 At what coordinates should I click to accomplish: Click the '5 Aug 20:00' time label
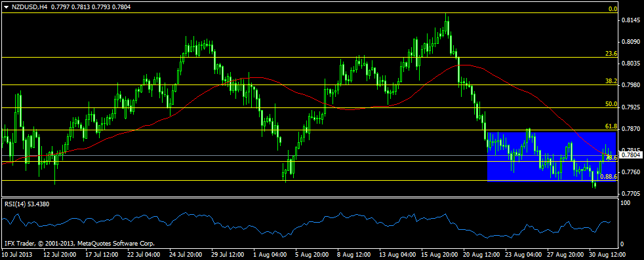[x=311, y=254]
